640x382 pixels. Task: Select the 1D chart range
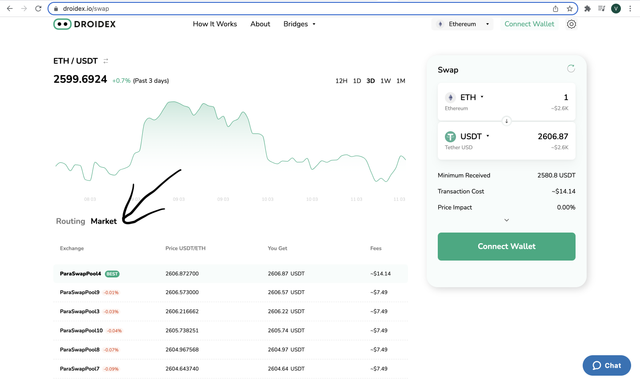pyautogui.click(x=357, y=81)
